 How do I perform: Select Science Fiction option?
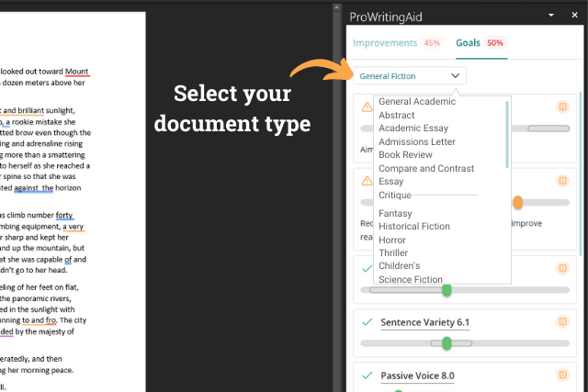[411, 279]
